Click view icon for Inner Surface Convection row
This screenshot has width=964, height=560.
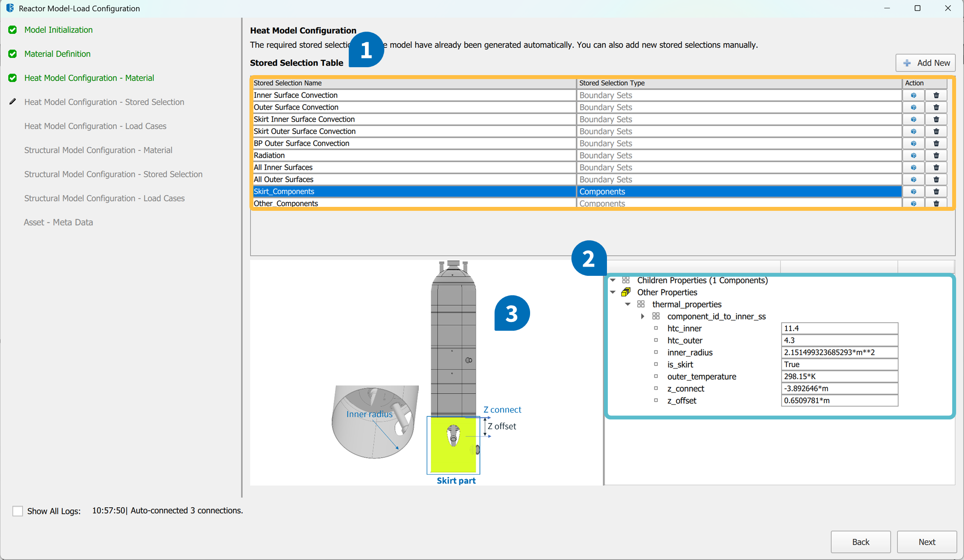tap(913, 95)
